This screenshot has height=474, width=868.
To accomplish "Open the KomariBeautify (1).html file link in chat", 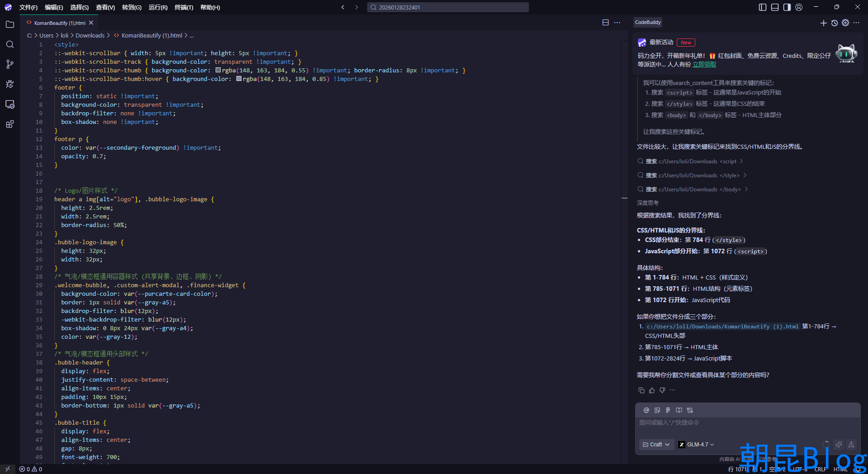I will click(722, 327).
